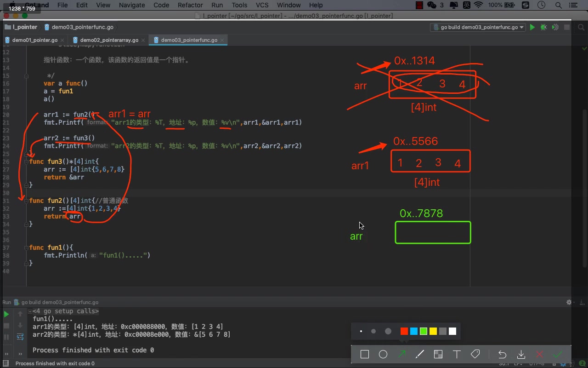This screenshot has height=368, width=588.
Task: Collapse fun2 function fold marker
Action: pyautogui.click(x=27, y=201)
